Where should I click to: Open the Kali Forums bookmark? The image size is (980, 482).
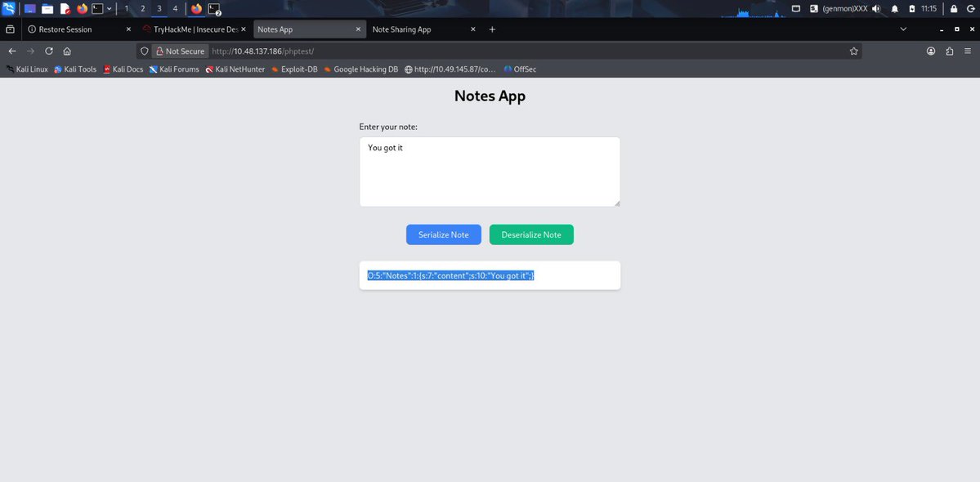(174, 69)
